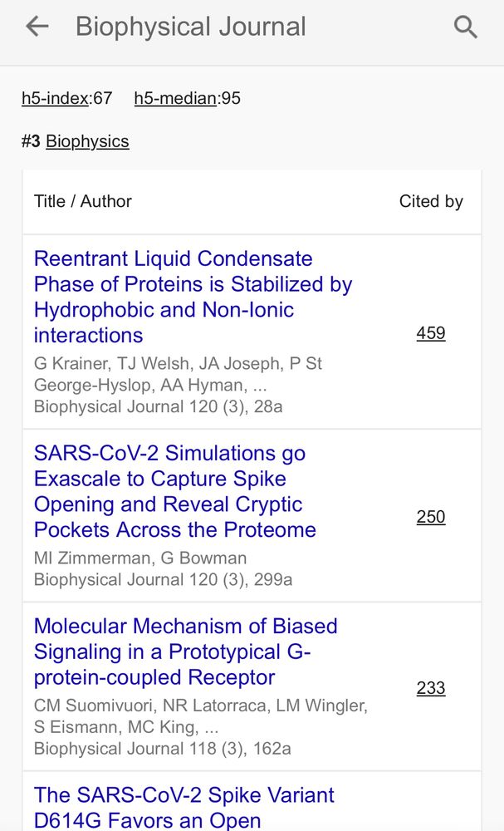504x831 pixels.
Task: Open the SARS-CoV-2 Spike Variant D614G article
Action: click(184, 807)
